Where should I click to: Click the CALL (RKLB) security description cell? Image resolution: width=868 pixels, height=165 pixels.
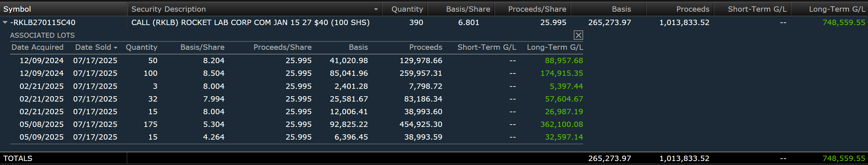tap(250, 22)
